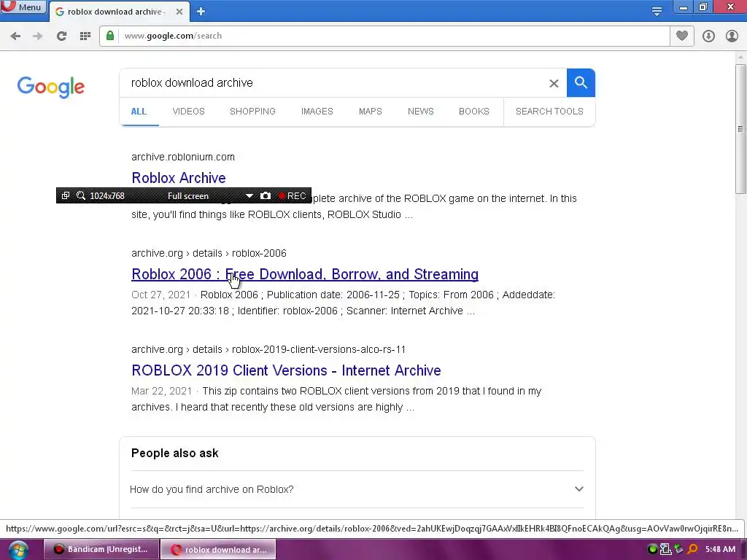This screenshot has width=747, height=560.
Task: Click the shield tray icon
Action: coord(679,549)
